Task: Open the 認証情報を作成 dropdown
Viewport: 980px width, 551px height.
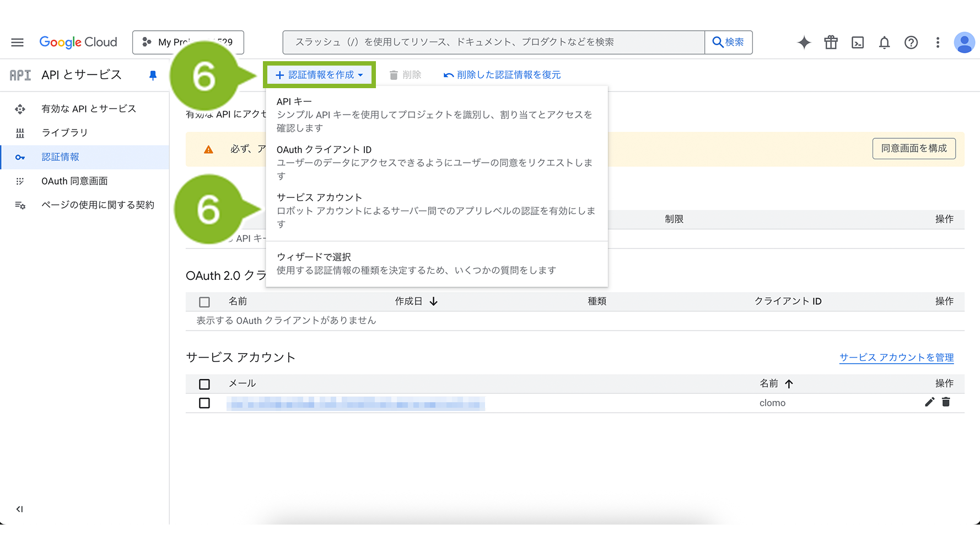Action: [319, 75]
